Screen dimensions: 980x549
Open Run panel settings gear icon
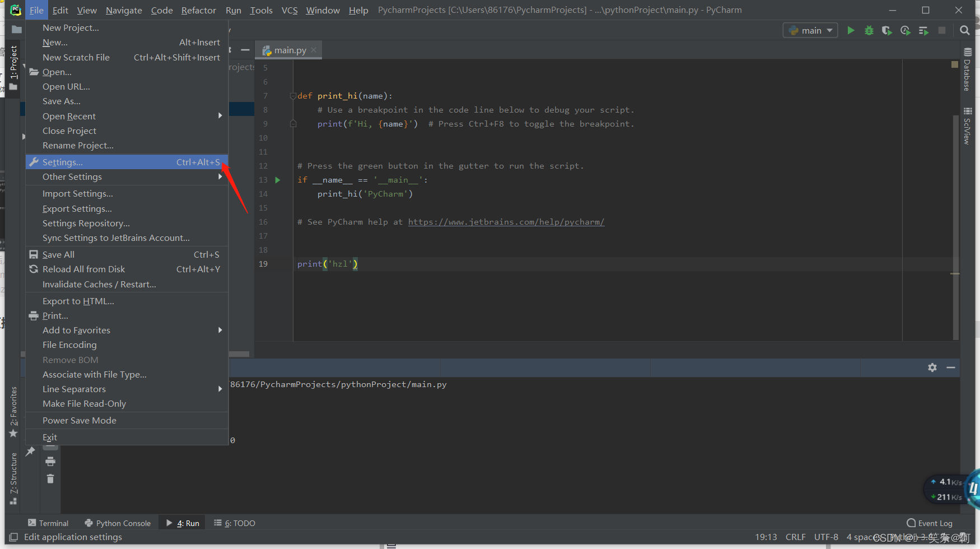pyautogui.click(x=932, y=367)
